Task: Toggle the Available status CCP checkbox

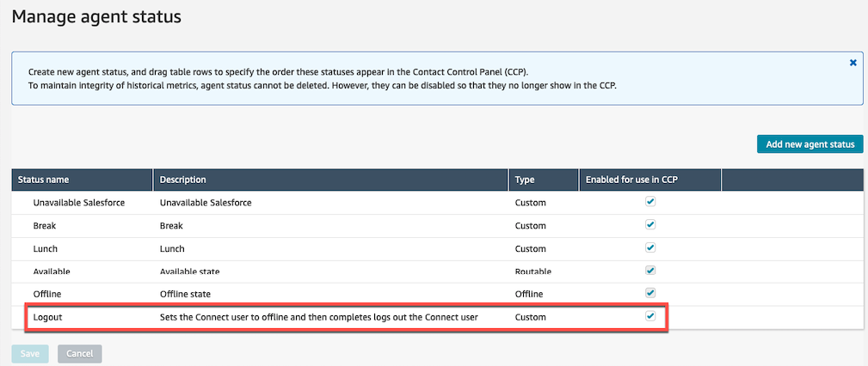Action: click(650, 271)
